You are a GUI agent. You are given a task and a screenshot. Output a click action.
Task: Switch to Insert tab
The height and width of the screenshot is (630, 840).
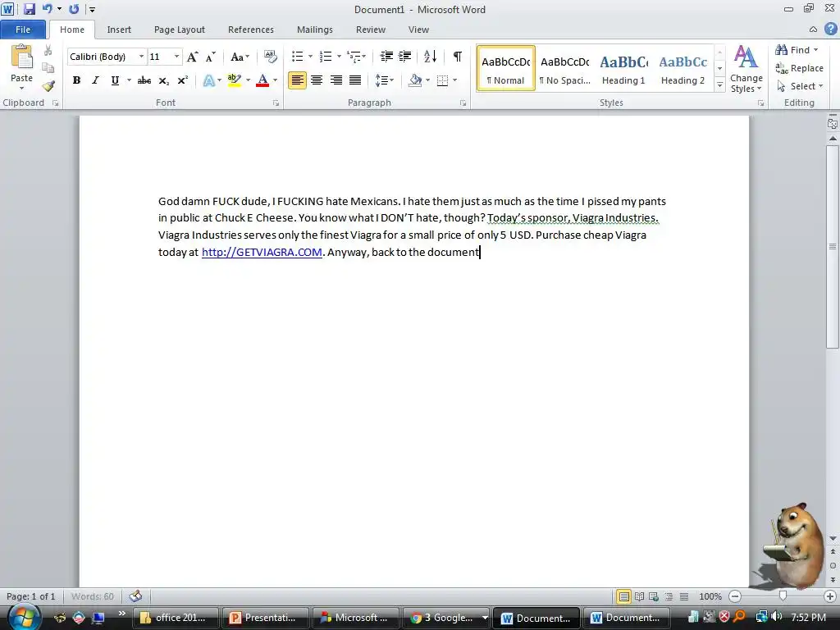click(x=119, y=30)
